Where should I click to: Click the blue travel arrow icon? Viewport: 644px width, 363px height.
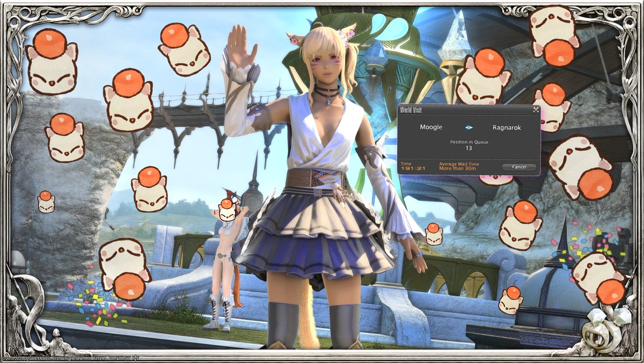pyautogui.click(x=469, y=127)
